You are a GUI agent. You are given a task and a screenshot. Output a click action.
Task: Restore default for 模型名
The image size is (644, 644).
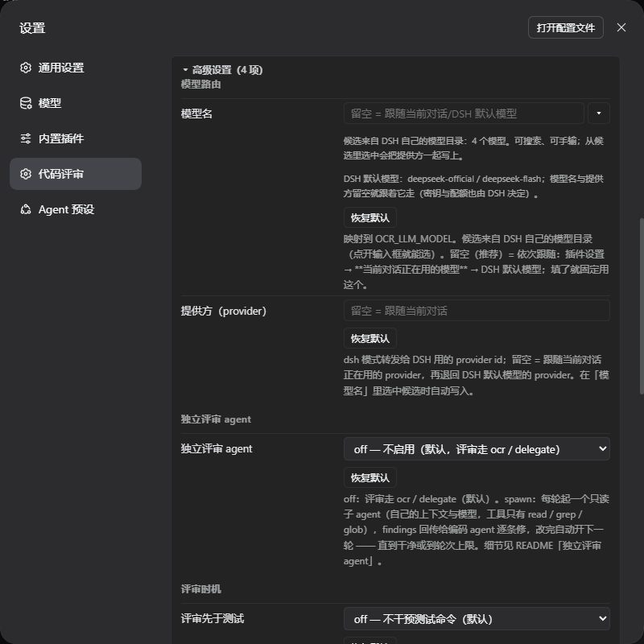tap(369, 217)
